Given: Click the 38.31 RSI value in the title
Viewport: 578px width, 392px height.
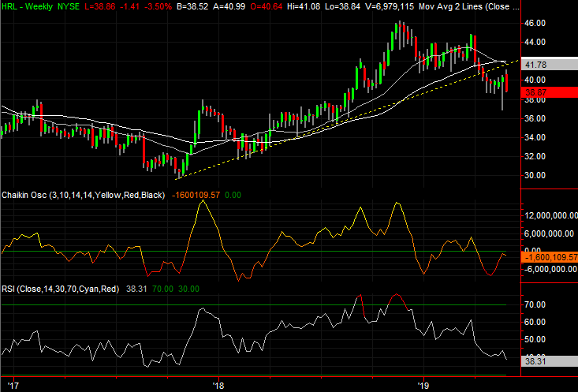Looking at the screenshot, I should point(136,289).
